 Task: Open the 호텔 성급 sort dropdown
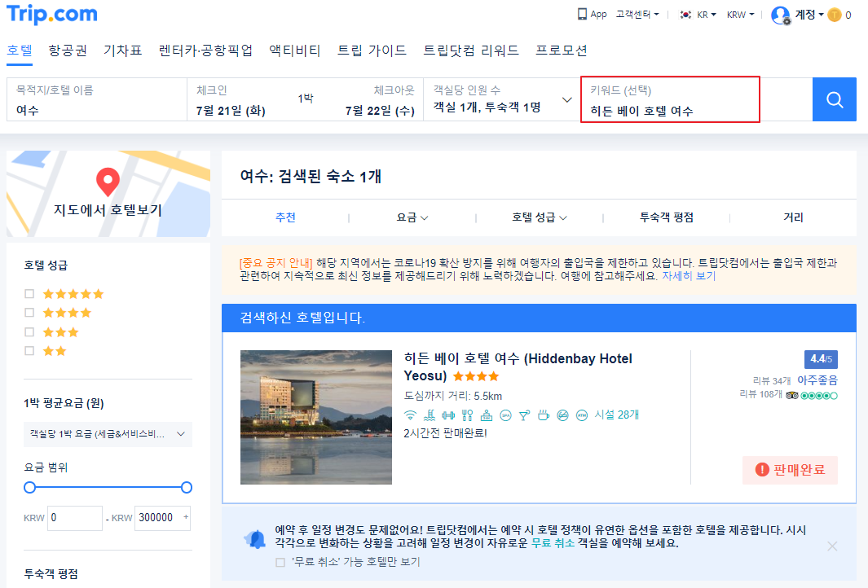pos(540,217)
